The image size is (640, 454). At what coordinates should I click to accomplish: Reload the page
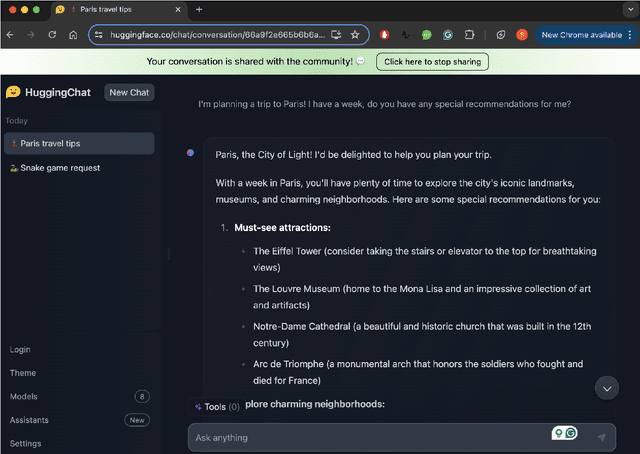tap(51, 34)
